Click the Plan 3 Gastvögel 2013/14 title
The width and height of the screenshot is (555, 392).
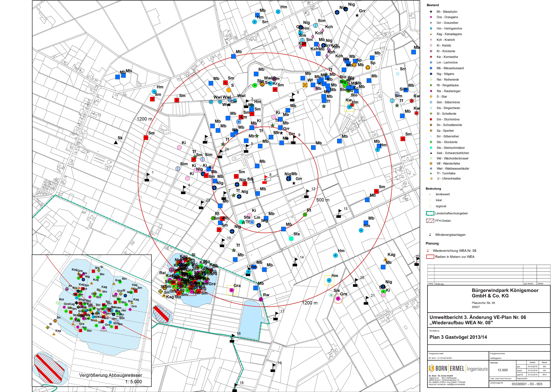click(458, 337)
